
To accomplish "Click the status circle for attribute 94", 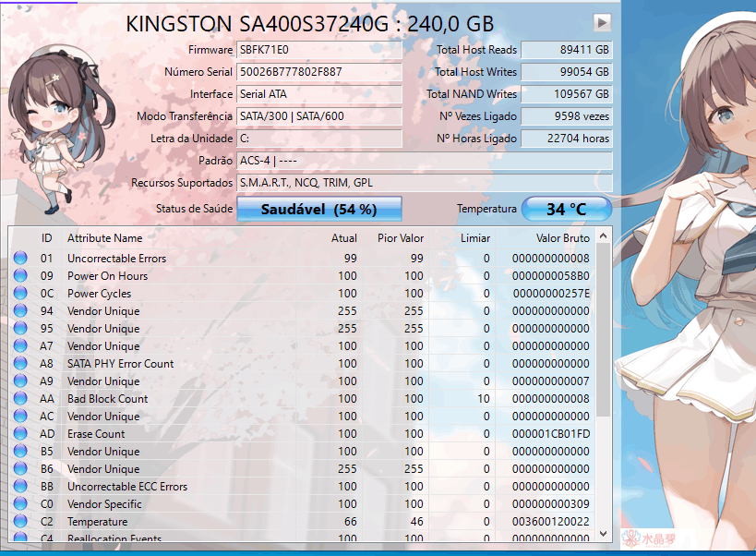I will (20, 310).
